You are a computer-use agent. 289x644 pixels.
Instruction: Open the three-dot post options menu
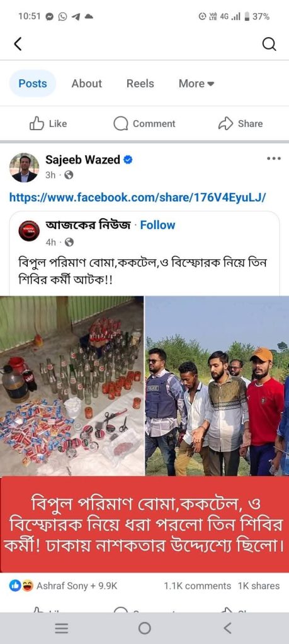click(274, 158)
